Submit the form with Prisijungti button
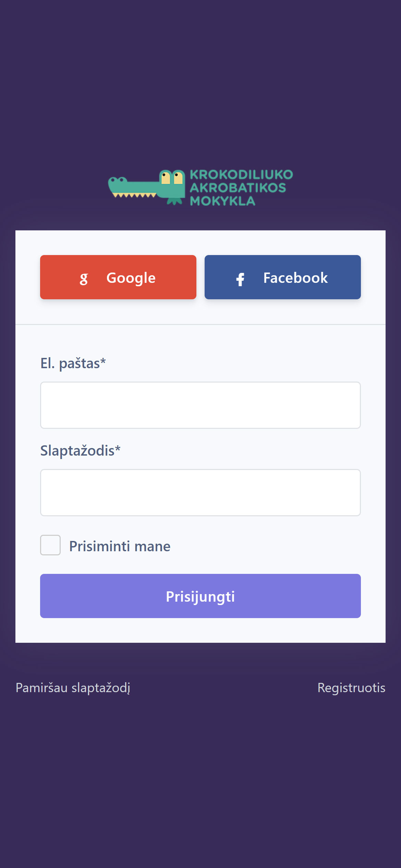 coord(200,596)
